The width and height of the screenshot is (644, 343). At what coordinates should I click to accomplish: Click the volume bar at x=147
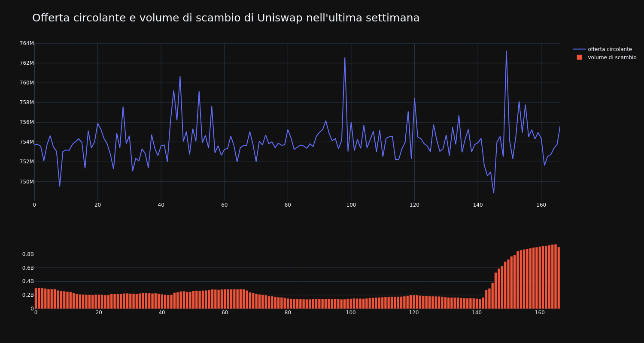click(x=498, y=289)
